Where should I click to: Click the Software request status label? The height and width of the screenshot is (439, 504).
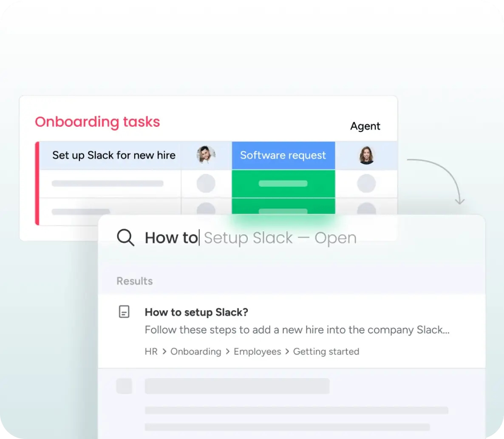click(283, 155)
